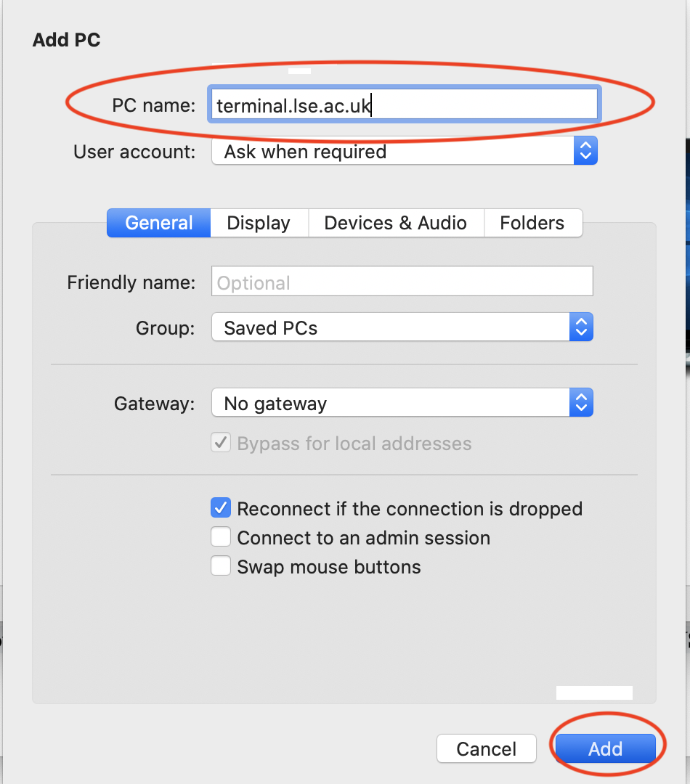The image size is (690, 784).
Task: Click the Cancel button
Action: coord(486,748)
